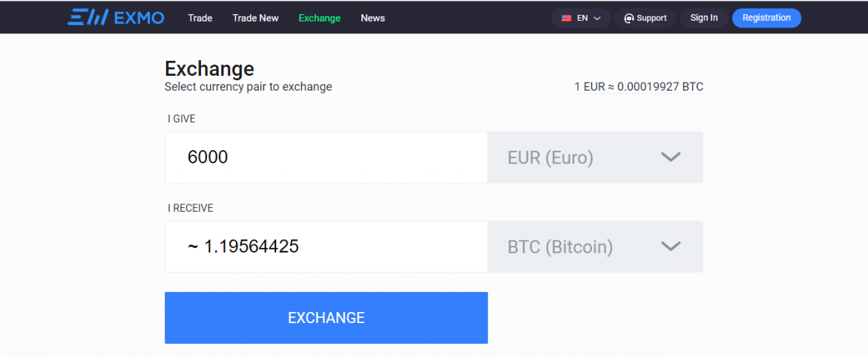868x358 pixels.
Task: Select the Exchange navigation tab
Action: (319, 18)
